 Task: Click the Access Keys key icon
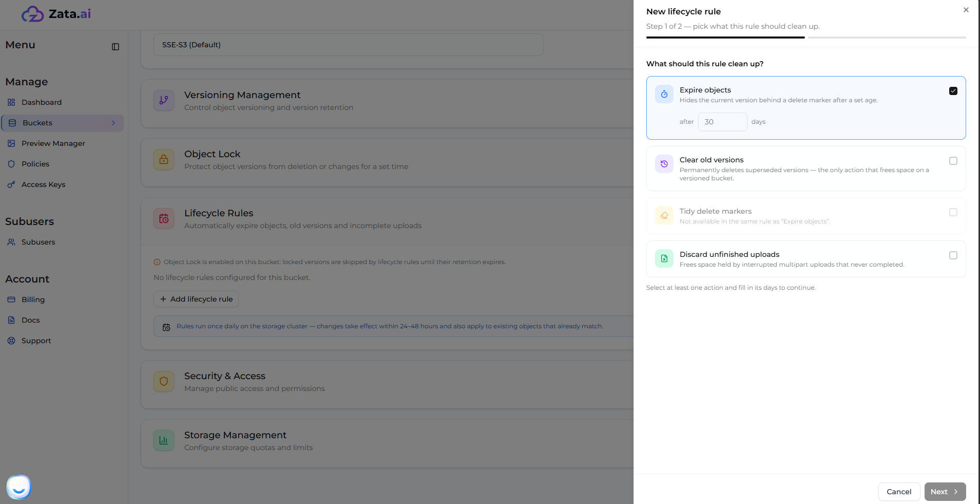click(x=11, y=184)
